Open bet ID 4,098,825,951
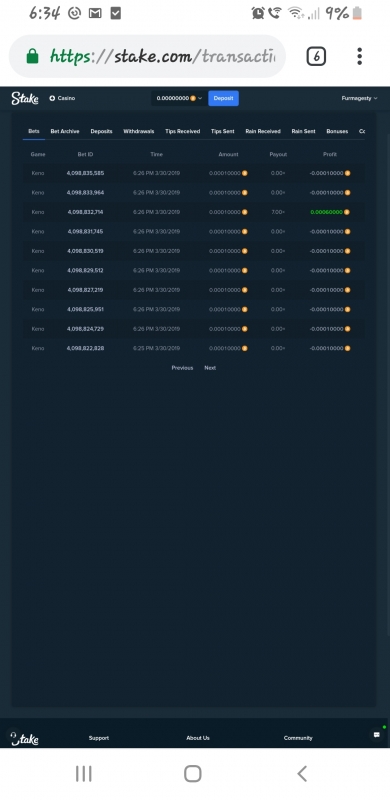 [x=85, y=309]
